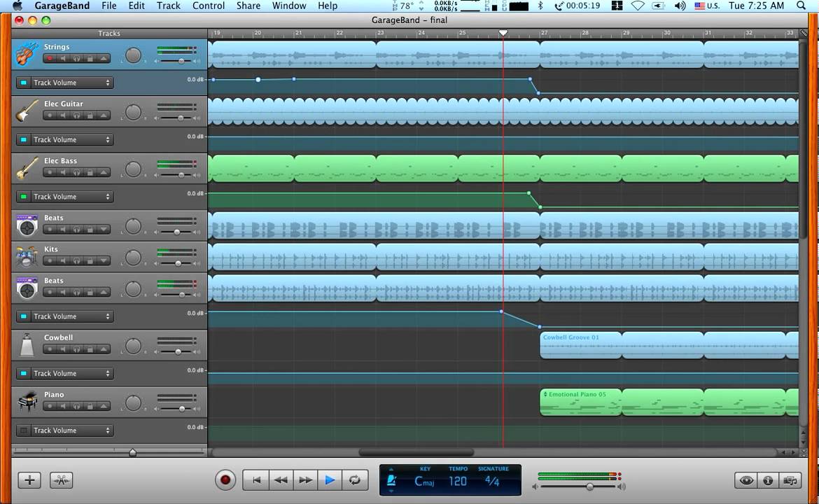
Task: Mute the Cowbell track
Action: tap(63, 349)
